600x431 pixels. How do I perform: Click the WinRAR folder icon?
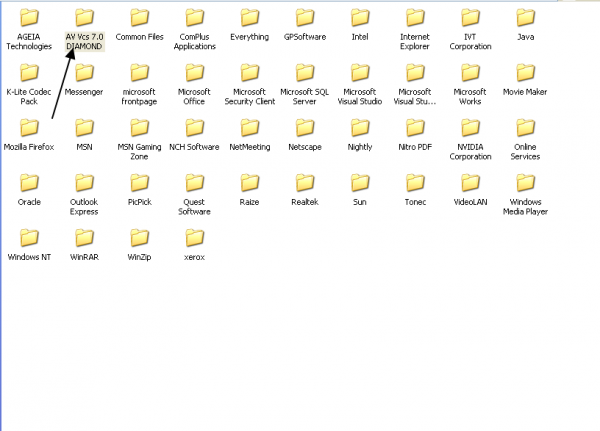click(x=84, y=238)
